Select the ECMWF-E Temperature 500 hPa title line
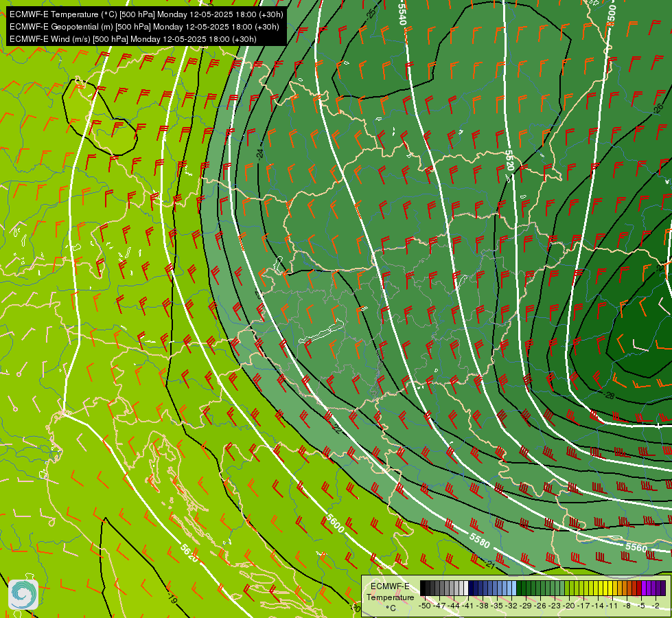 pos(146,14)
